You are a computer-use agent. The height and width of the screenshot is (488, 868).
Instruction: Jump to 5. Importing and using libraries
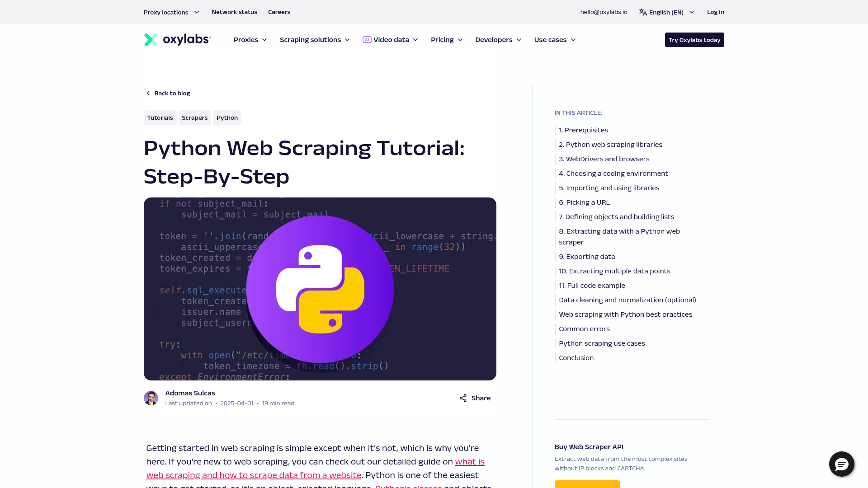pos(609,188)
